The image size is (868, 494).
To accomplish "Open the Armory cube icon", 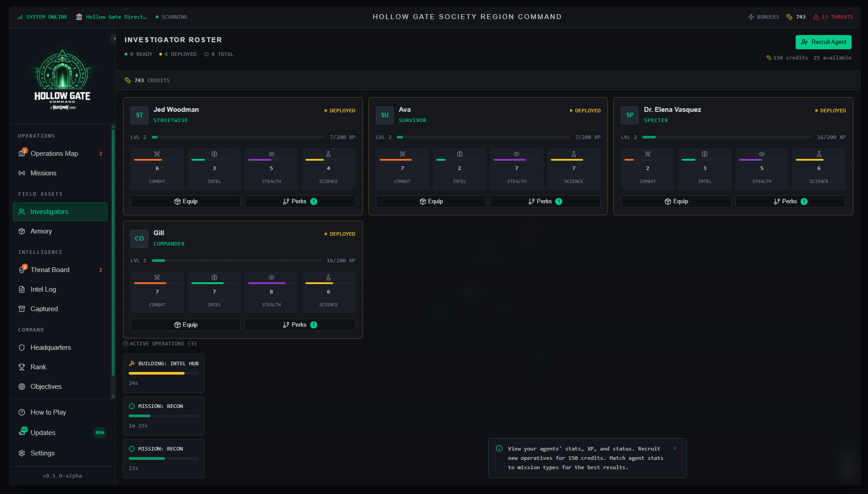I will click(x=22, y=231).
